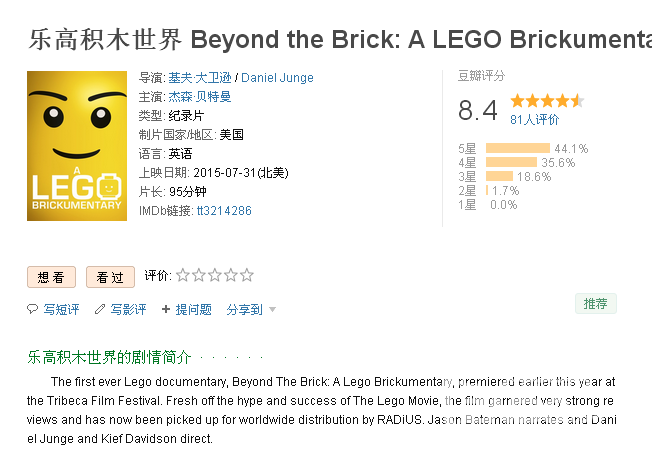The width and height of the screenshot is (652, 464).
Task: Click the speech bubble icon for 写短评
Action: (32, 309)
